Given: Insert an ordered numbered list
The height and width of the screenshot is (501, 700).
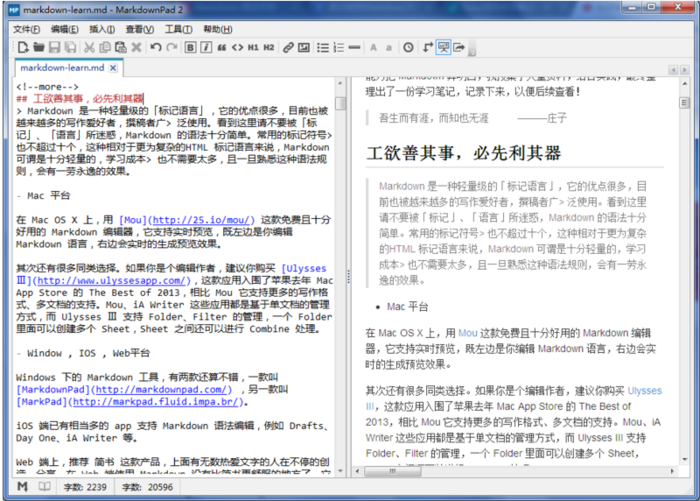Looking at the screenshot, I should pyautogui.click(x=339, y=47).
